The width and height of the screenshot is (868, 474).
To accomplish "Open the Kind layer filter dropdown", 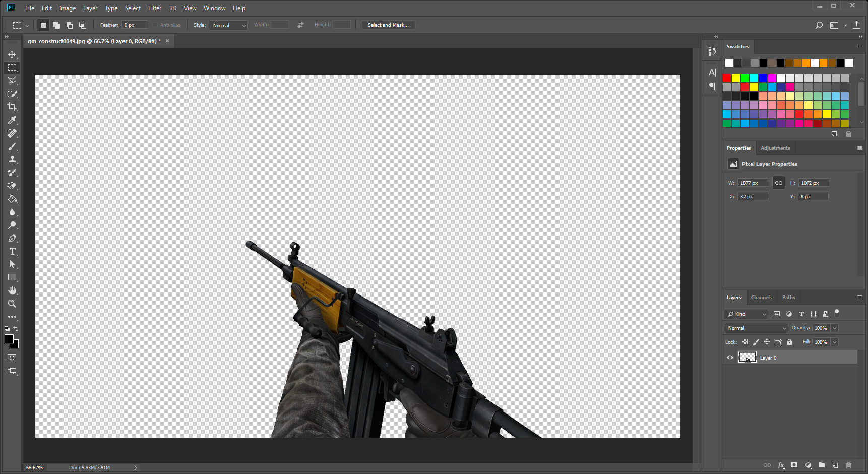I will 746,314.
